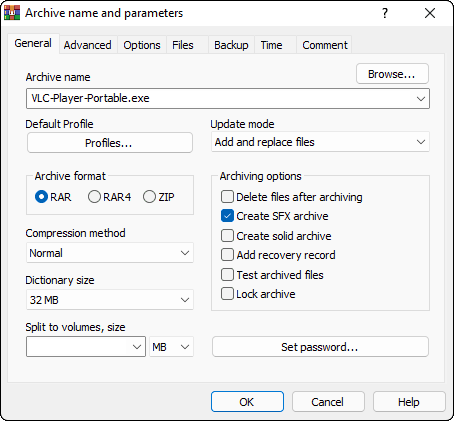Open the Update mode dropdown
This screenshot has height=421, width=454.
320,142
